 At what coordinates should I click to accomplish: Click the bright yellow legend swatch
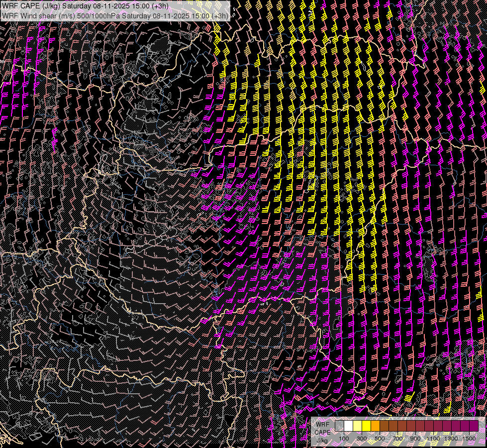click(367, 426)
